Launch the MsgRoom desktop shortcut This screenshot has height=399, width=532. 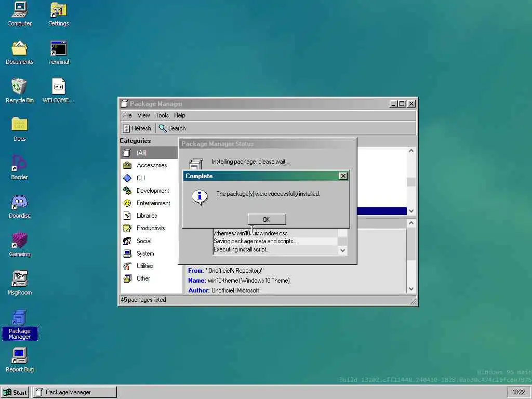19,283
